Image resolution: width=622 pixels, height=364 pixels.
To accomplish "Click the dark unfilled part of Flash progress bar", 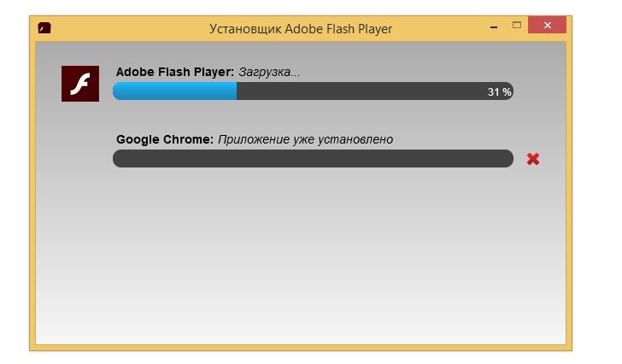I will pos(359,91).
